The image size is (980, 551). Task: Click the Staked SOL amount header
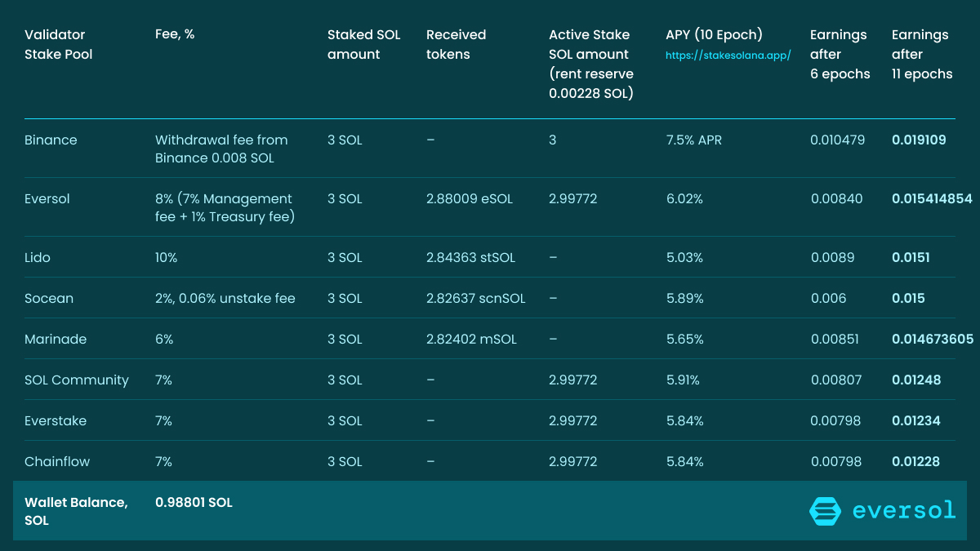[x=364, y=45]
